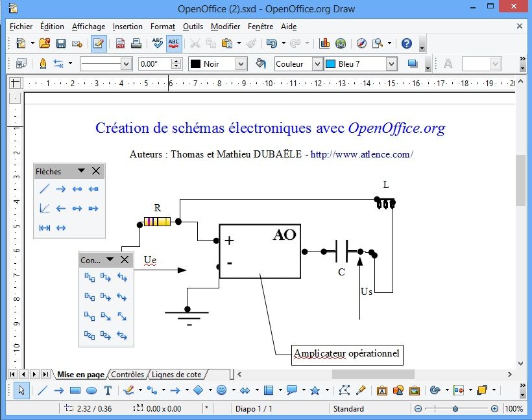Viewport: 532px width, 420px height.
Task: Click the Paste clipboard icon
Action: (226, 43)
